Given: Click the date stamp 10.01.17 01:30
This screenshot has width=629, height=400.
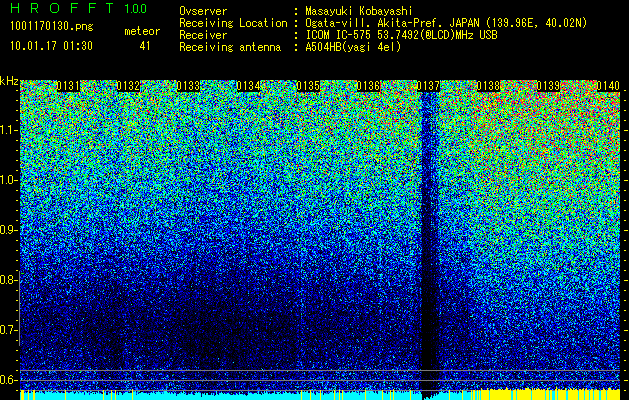Looking at the screenshot, I should click(x=51, y=46).
